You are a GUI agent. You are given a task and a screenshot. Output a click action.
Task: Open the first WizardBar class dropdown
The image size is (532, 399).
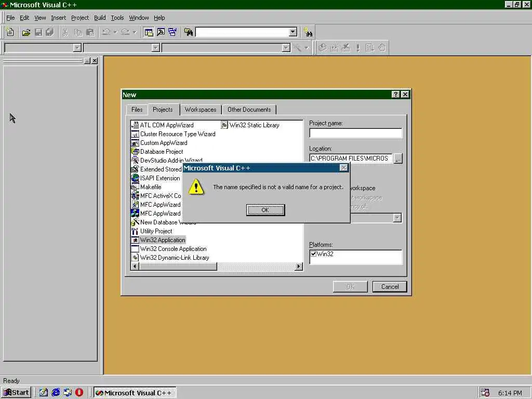[x=77, y=48]
